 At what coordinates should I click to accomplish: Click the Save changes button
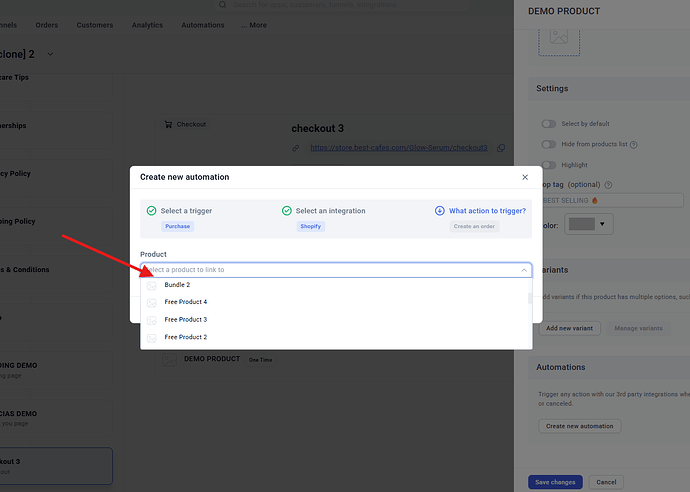(x=555, y=482)
